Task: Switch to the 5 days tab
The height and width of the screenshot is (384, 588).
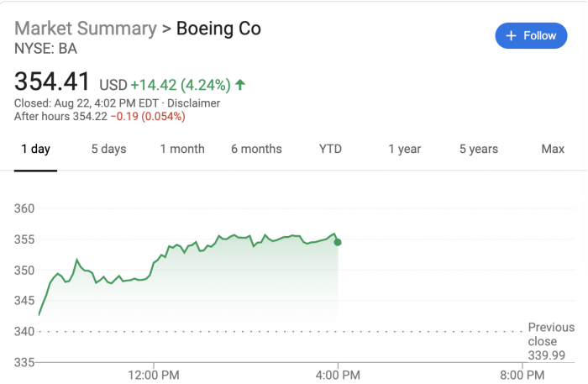Action: 108,149
